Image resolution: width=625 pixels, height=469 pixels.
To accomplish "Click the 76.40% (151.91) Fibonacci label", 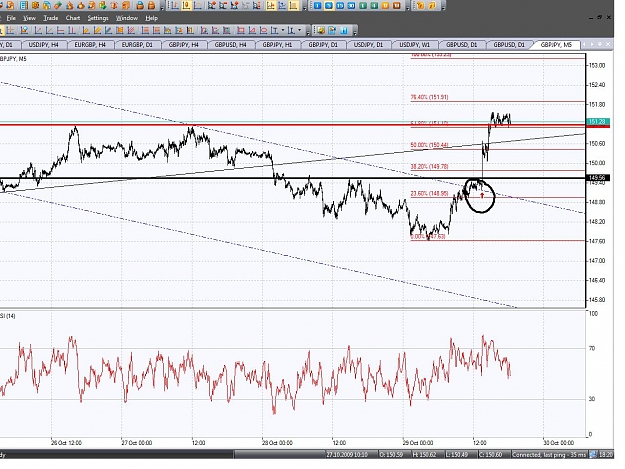I will click(429, 97).
